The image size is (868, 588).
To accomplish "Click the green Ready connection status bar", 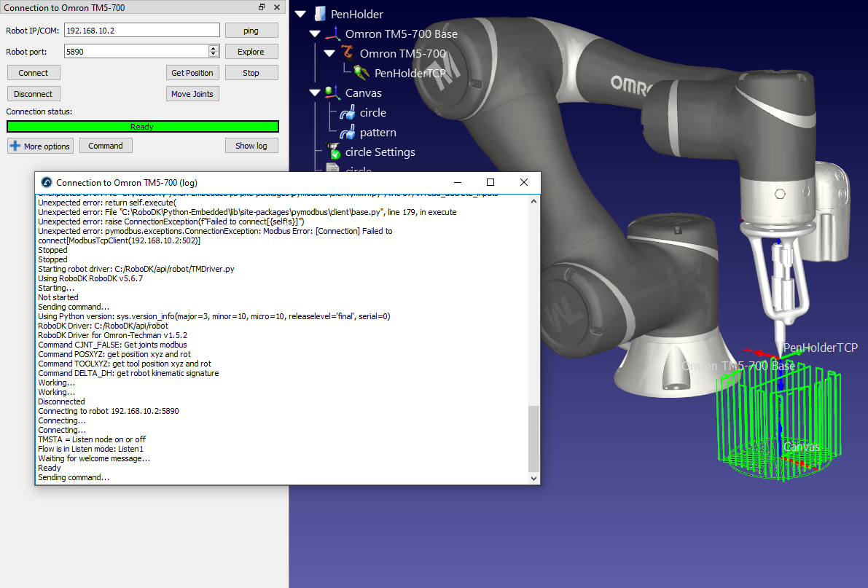I will coord(142,127).
